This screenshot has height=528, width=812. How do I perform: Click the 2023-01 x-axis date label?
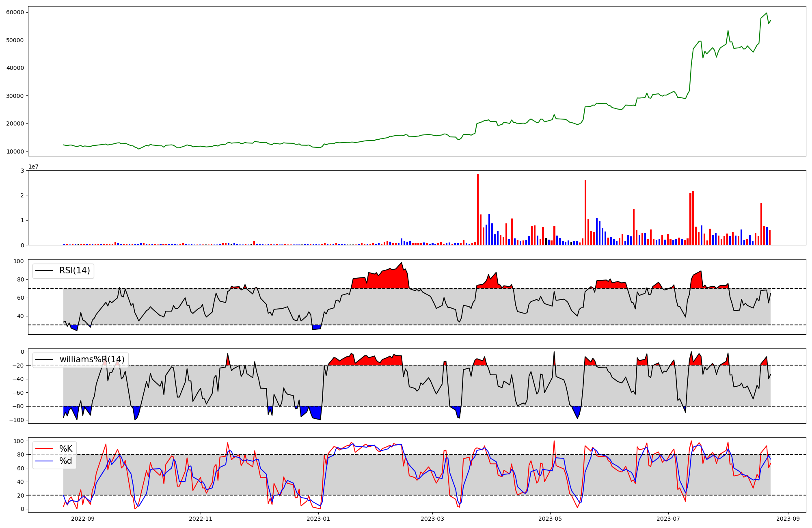pos(318,519)
